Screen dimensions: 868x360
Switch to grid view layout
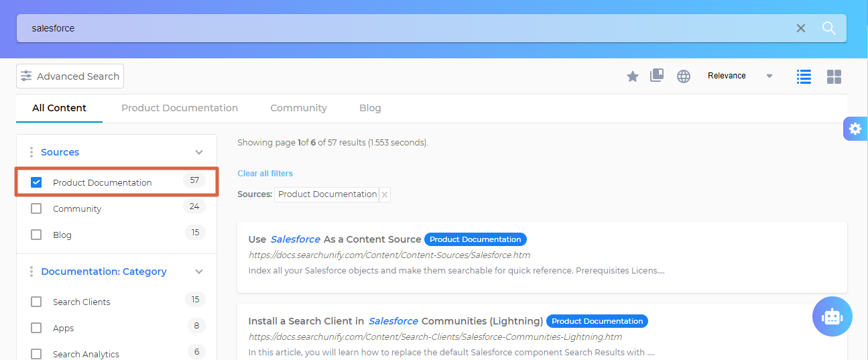point(834,76)
